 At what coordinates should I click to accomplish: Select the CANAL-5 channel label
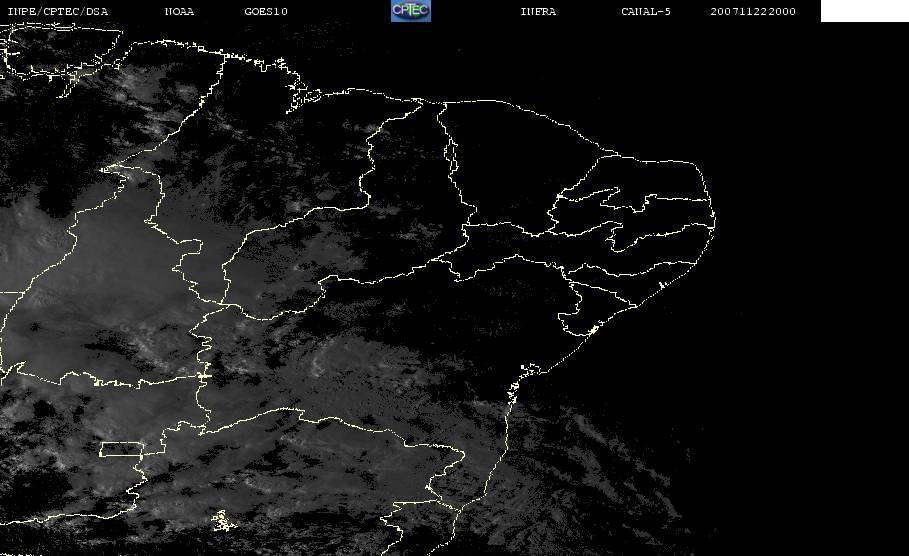coord(645,12)
